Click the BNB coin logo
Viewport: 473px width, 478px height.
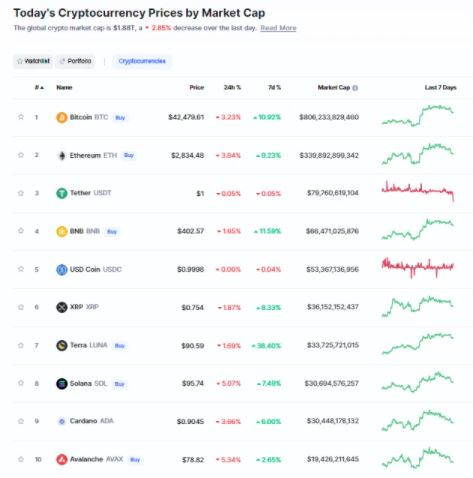pyautogui.click(x=62, y=231)
